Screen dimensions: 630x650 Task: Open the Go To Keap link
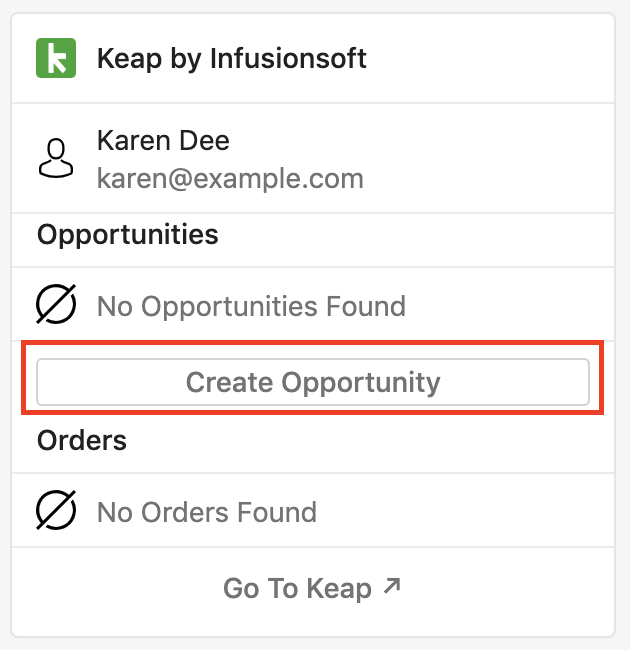(312, 588)
